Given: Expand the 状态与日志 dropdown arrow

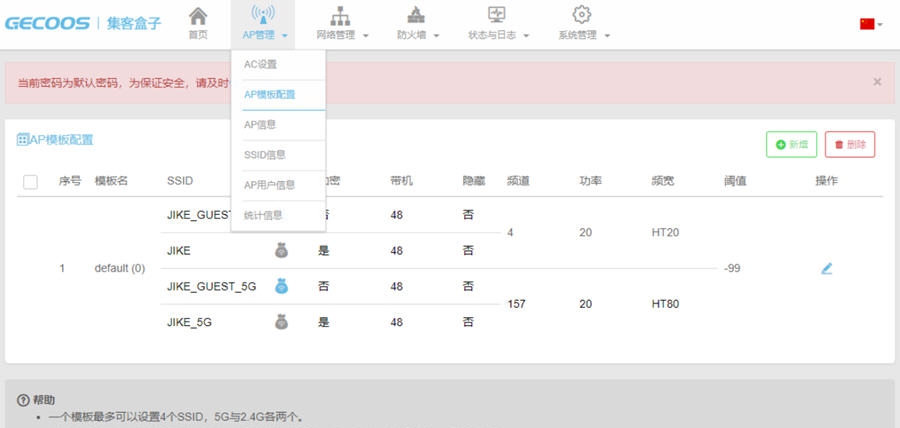Looking at the screenshot, I should pyautogui.click(x=526, y=36).
